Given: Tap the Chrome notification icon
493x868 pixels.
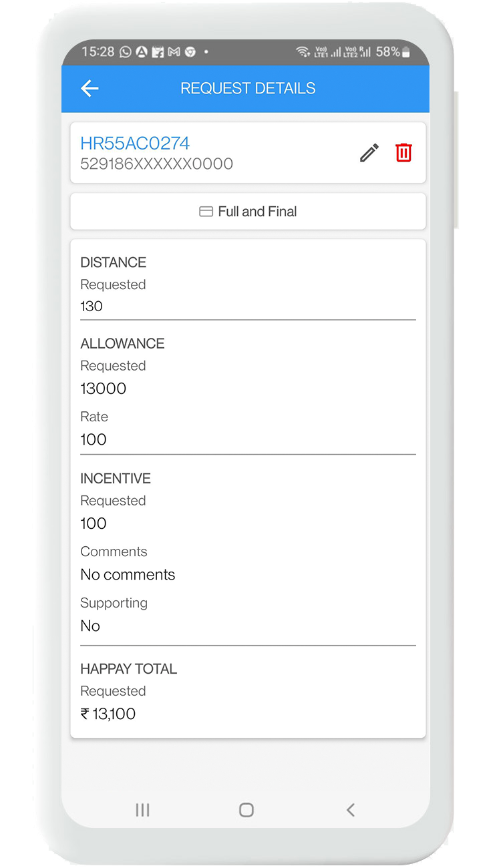Looking at the screenshot, I should click(190, 51).
